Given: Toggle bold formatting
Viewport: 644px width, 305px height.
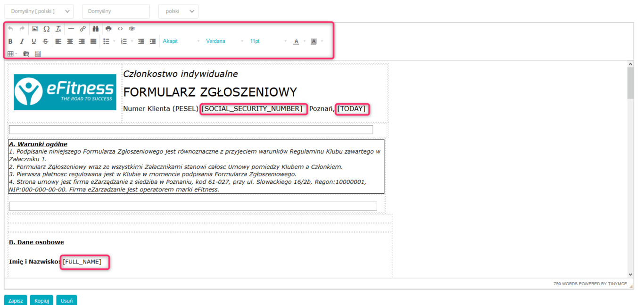Looking at the screenshot, I should [x=10, y=41].
